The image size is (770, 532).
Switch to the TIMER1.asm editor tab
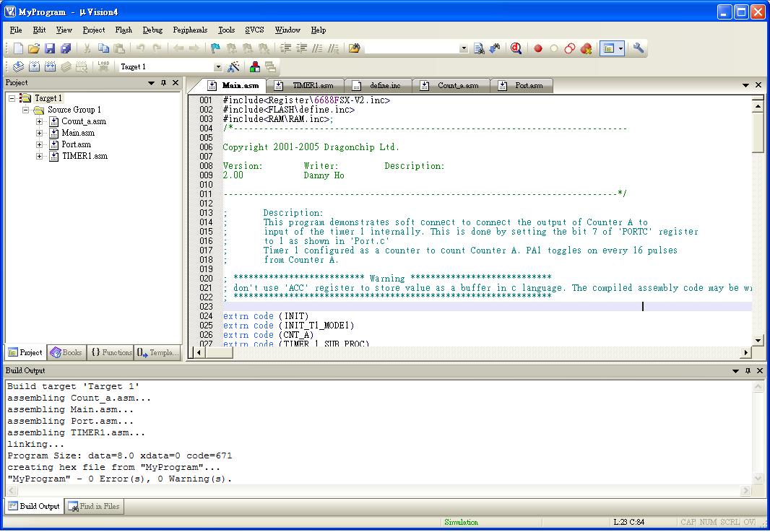pyautogui.click(x=306, y=85)
